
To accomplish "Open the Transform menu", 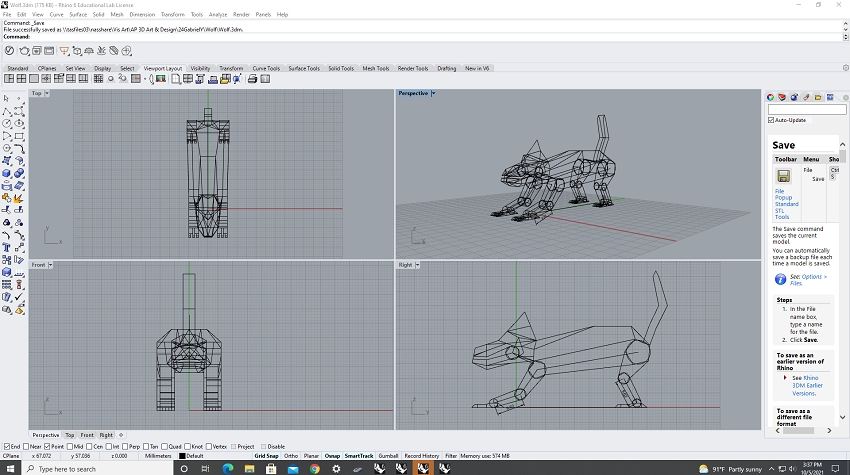I will tap(172, 15).
